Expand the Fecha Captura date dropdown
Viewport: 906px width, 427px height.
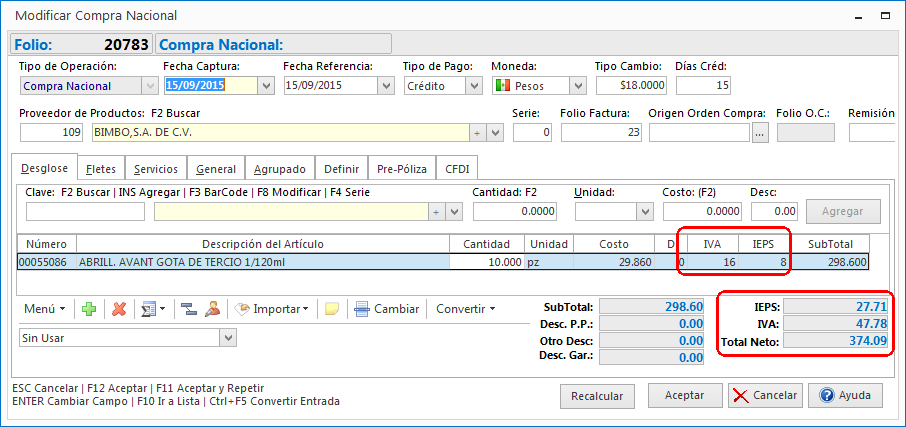point(265,86)
